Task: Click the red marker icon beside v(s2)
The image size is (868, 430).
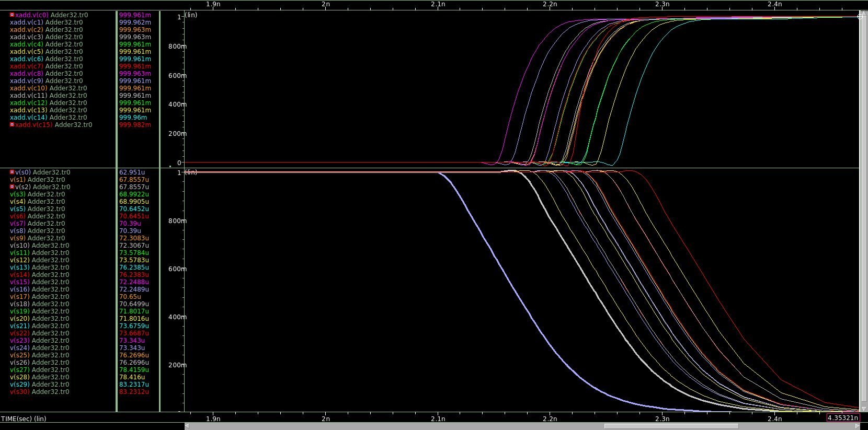Action: (x=12, y=187)
